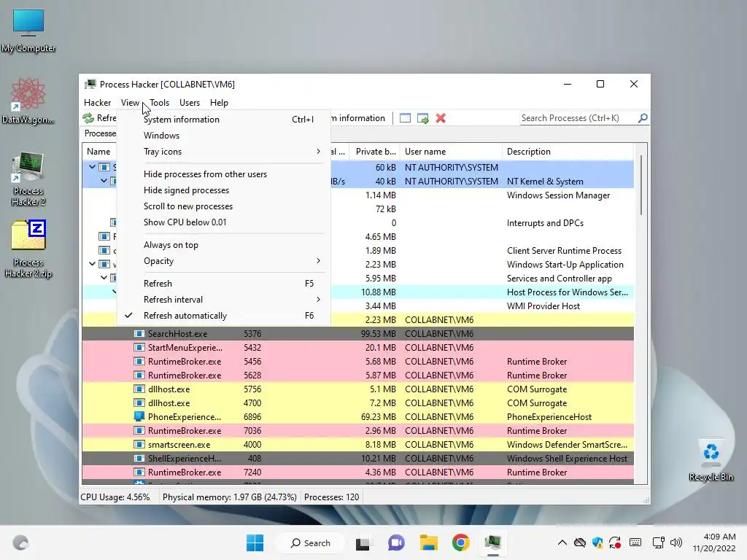Collapse the top process tree node
The image size is (747, 560).
click(x=93, y=167)
